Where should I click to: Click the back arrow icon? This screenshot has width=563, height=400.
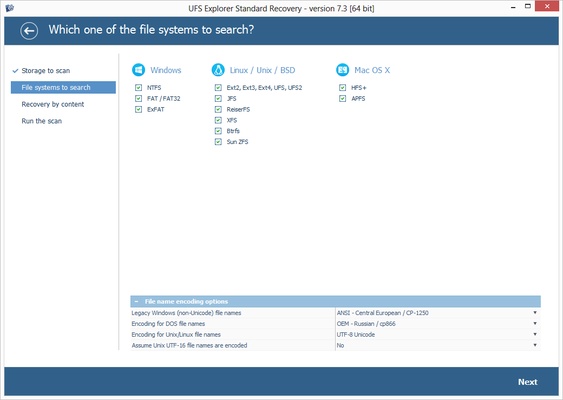(x=29, y=31)
